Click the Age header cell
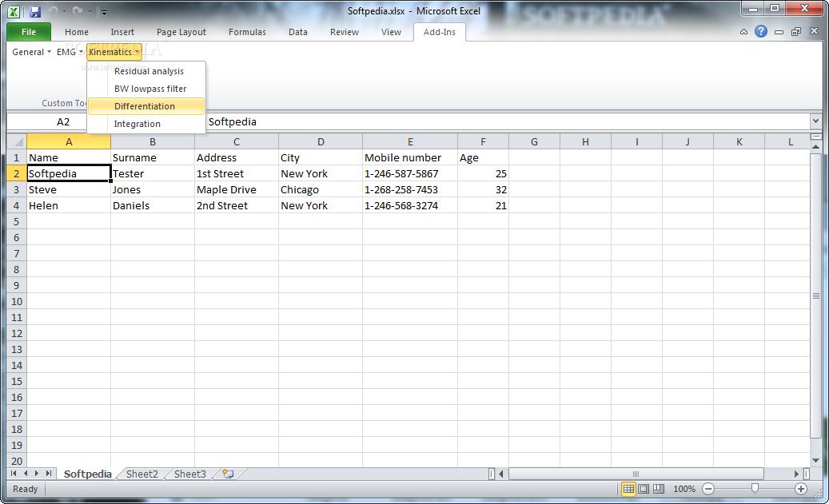829x504 pixels. [483, 157]
